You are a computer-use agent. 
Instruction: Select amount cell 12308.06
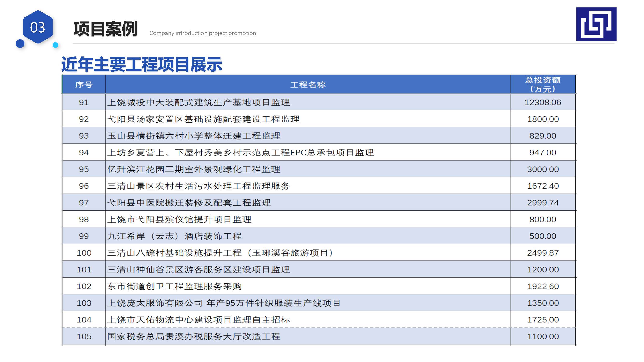(x=543, y=102)
